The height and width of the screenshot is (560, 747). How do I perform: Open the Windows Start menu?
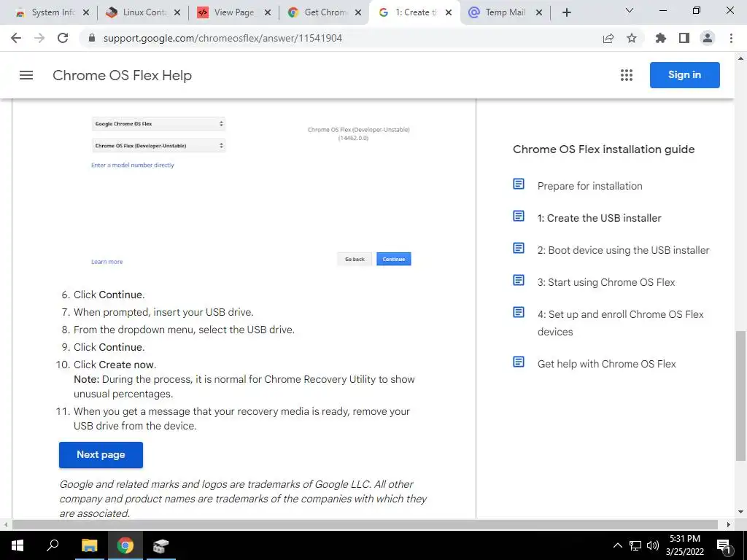tap(17, 545)
